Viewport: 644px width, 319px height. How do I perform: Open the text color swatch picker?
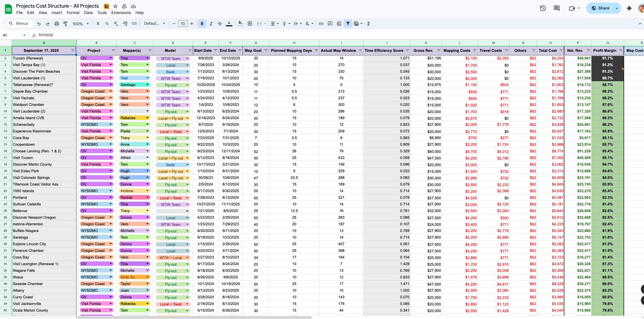[229, 23]
